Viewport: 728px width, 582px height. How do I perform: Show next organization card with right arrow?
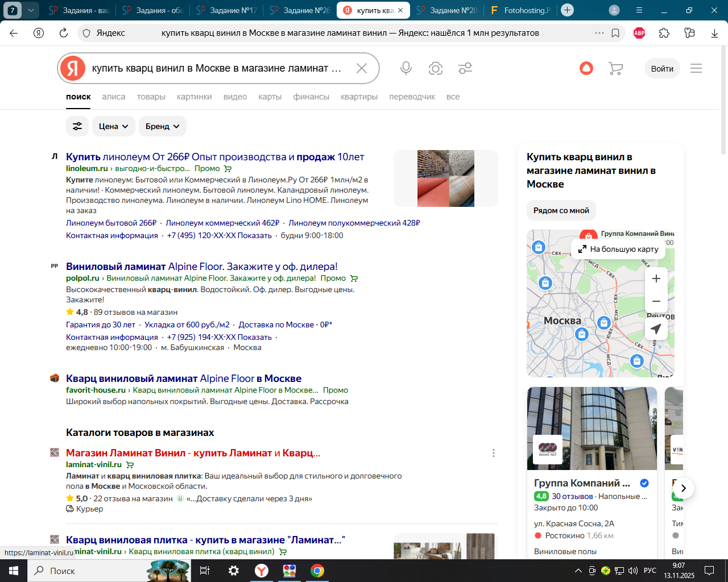point(684,488)
